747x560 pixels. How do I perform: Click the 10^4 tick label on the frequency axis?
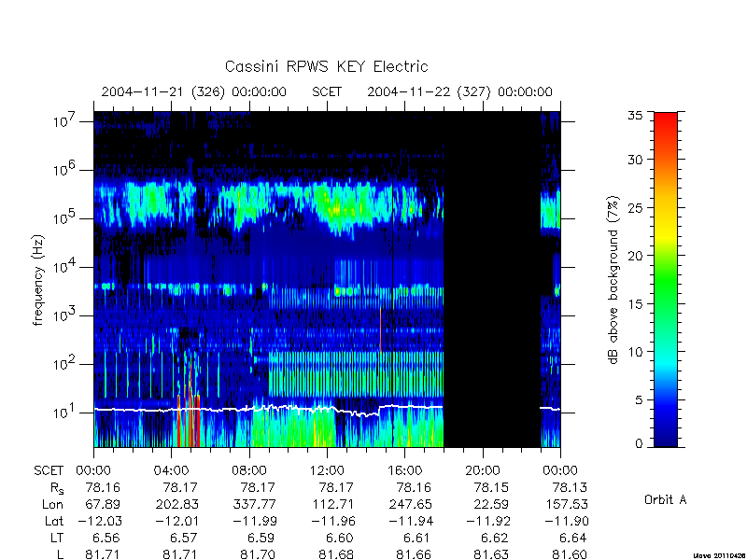[x=65, y=267]
